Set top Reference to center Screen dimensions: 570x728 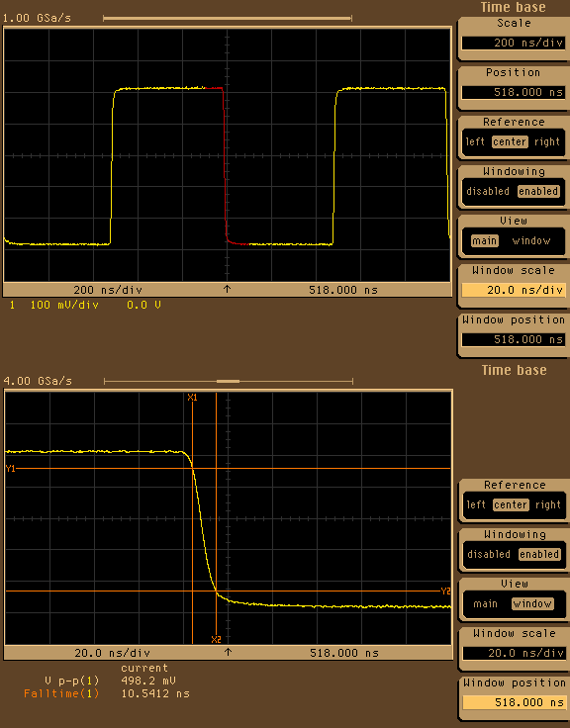[510, 141]
